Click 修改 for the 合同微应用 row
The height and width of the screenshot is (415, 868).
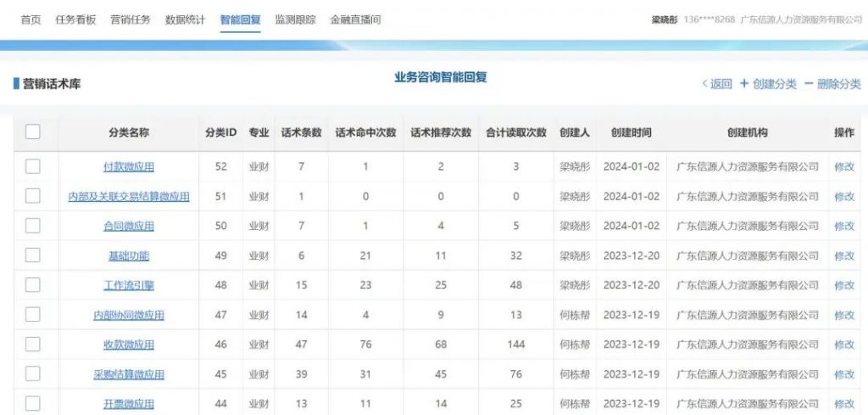844,227
